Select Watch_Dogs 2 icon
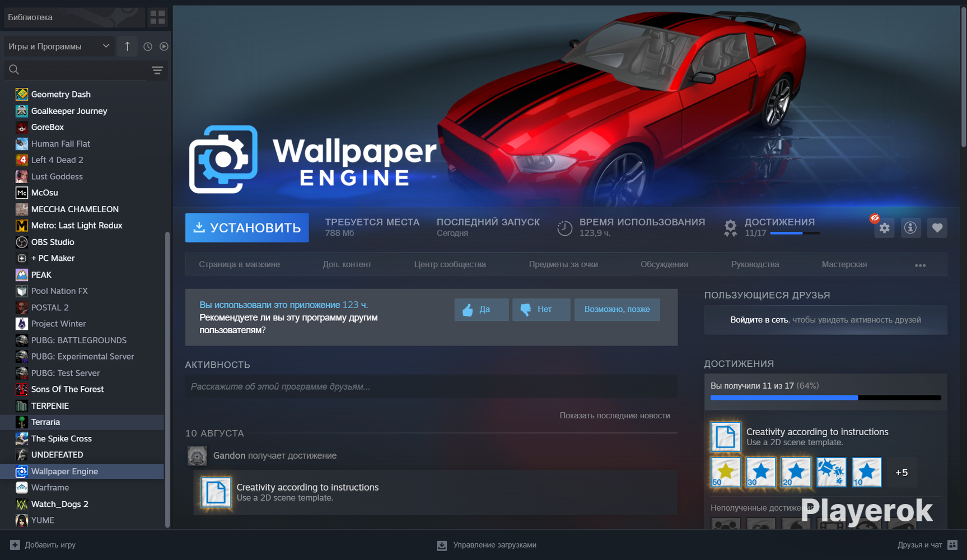The width and height of the screenshot is (967, 560). coord(22,504)
